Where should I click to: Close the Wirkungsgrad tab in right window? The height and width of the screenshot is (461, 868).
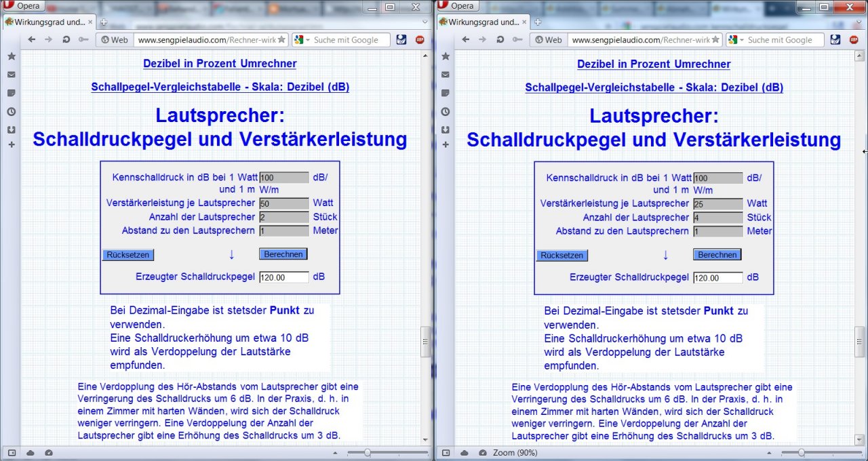pyautogui.click(x=524, y=22)
